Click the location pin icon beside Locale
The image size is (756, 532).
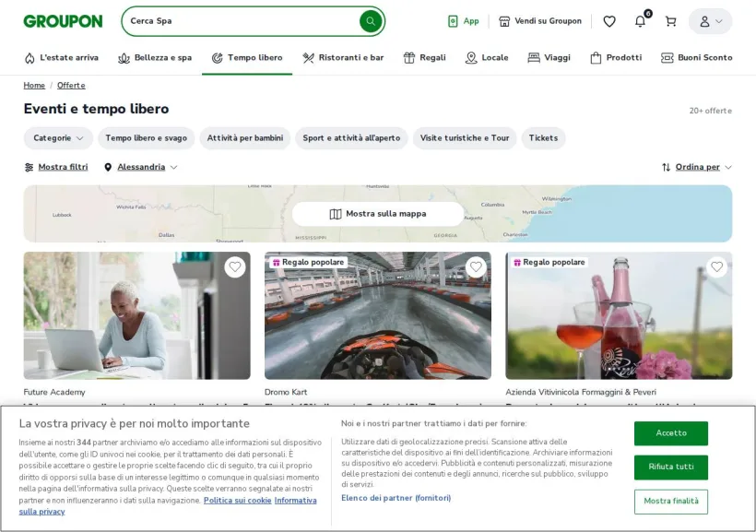(x=471, y=58)
